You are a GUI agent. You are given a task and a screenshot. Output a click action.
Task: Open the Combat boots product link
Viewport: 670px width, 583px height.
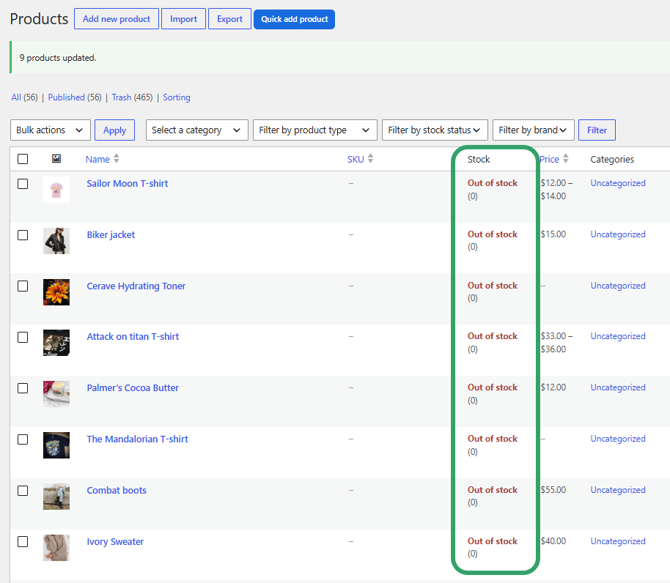click(x=116, y=490)
